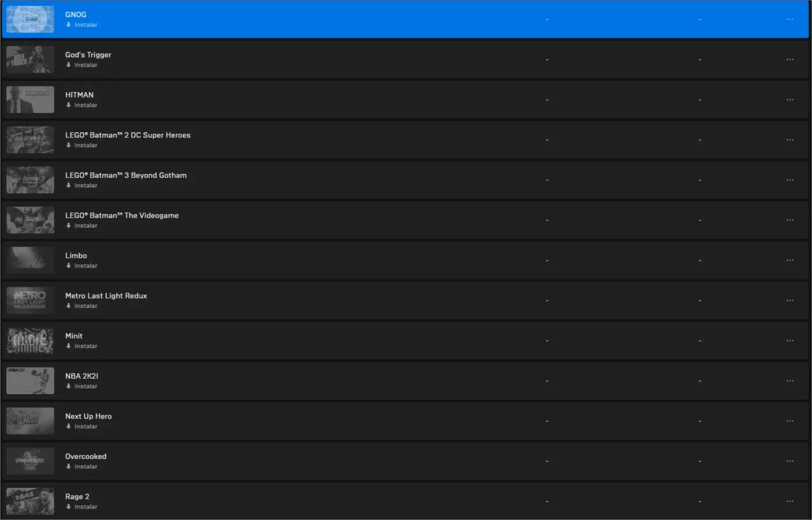The height and width of the screenshot is (520, 812).
Task: Open options menu for LEGO Batman 3 Beyond Gotham
Action: pyautogui.click(x=789, y=180)
